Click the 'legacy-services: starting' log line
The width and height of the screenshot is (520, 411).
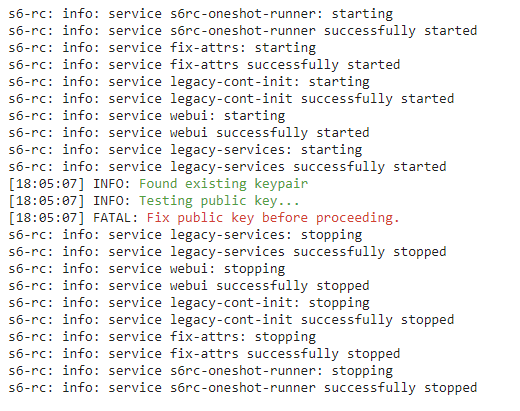pyautogui.click(x=185, y=150)
